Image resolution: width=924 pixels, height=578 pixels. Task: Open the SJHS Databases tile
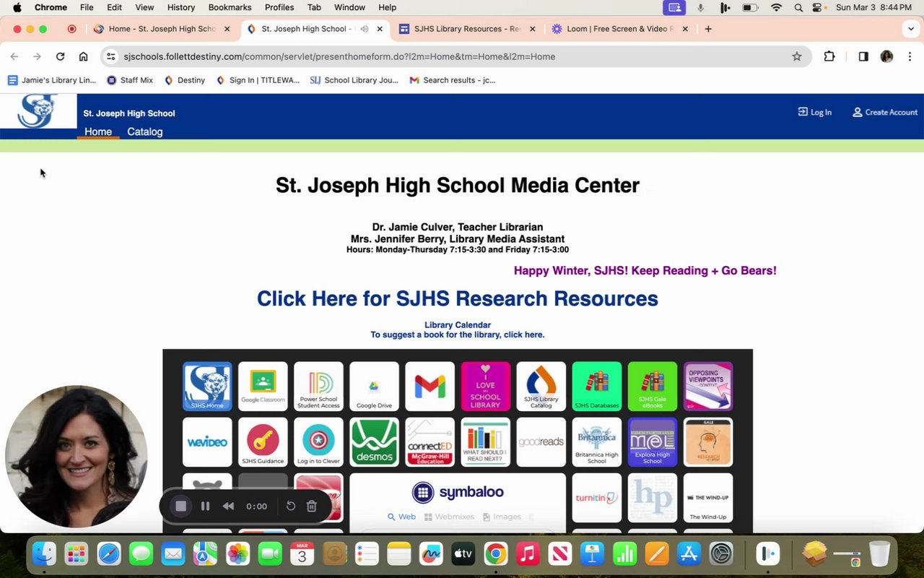[x=596, y=387]
